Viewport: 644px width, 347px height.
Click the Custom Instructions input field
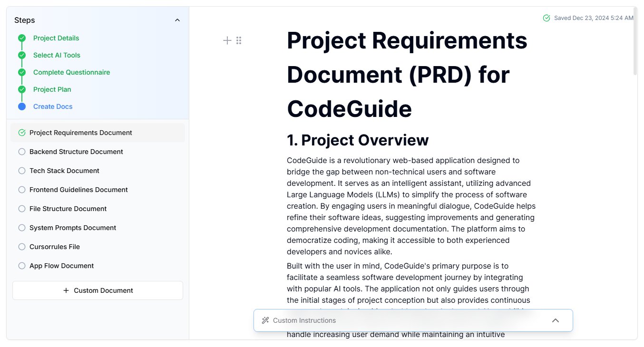(413, 320)
